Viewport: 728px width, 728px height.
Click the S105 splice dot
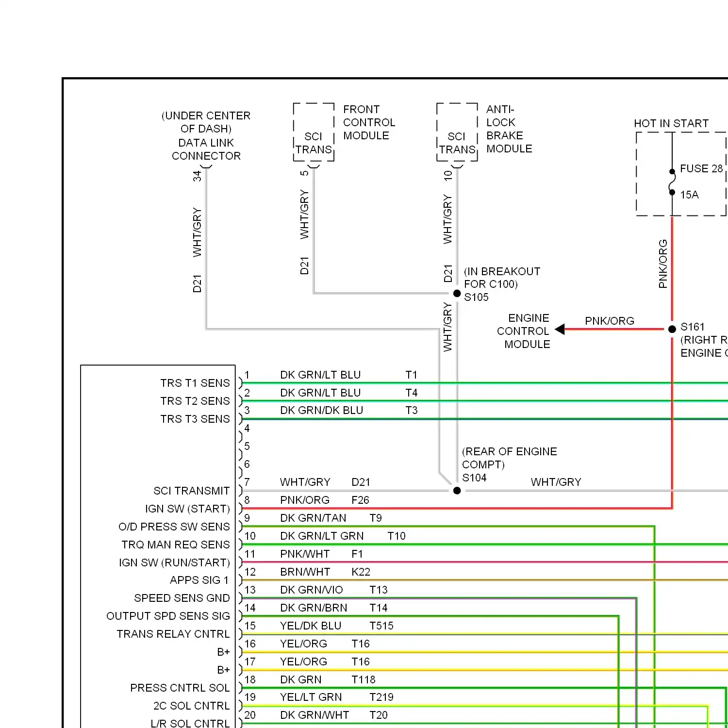point(457,293)
